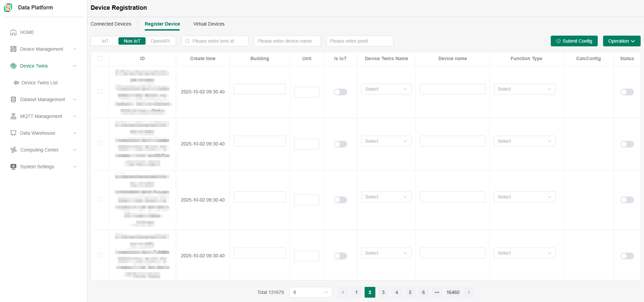Go to page 3 in pagination
This screenshot has height=302, width=644.
click(383, 292)
